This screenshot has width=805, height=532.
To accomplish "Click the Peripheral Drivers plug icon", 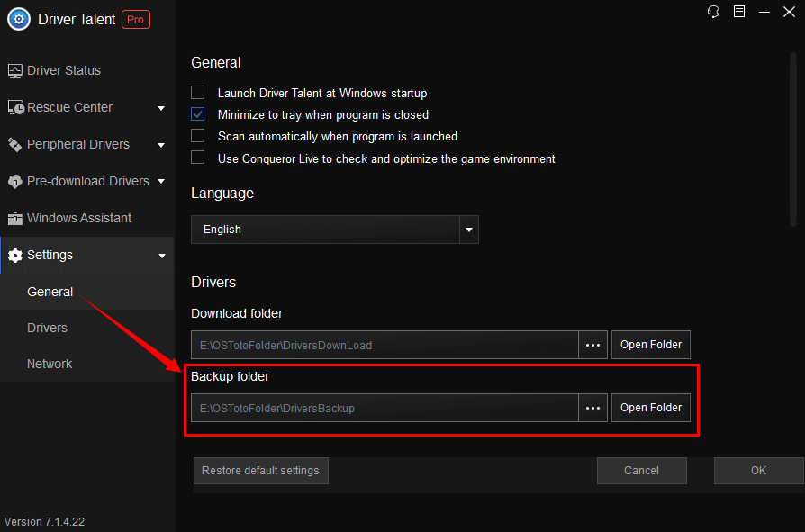I will click(15, 145).
